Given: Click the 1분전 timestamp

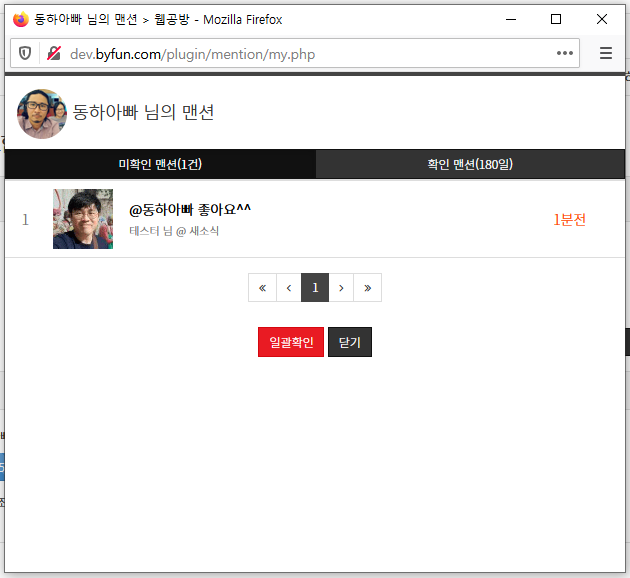Looking at the screenshot, I should [569, 220].
